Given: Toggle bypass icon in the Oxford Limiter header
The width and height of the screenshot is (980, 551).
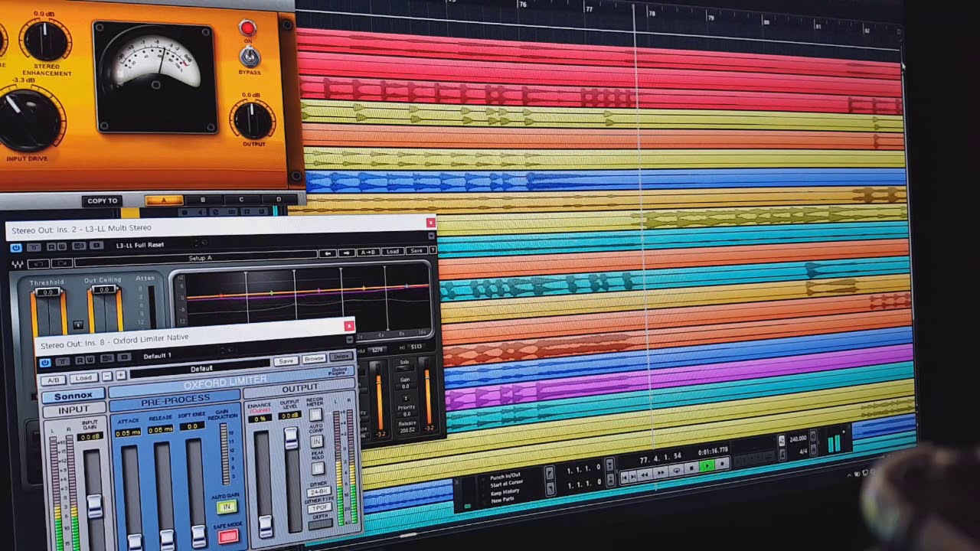Looking at the screenshot, I should click(63, 361).
